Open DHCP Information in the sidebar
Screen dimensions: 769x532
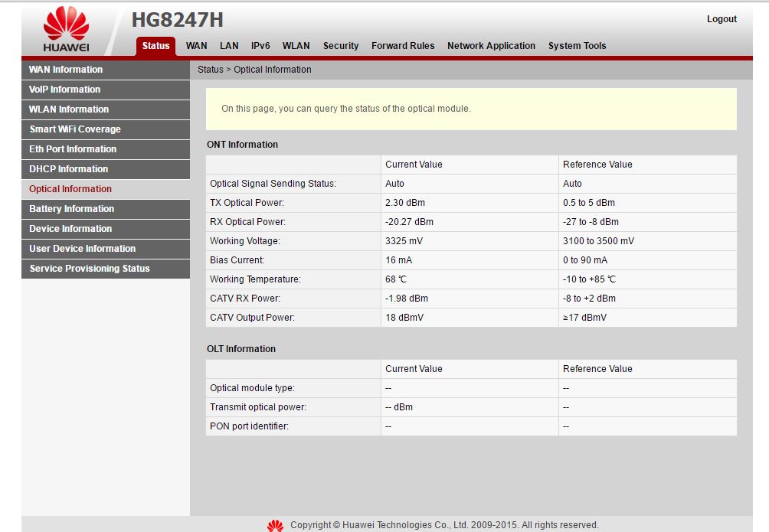tap(106, 169)
